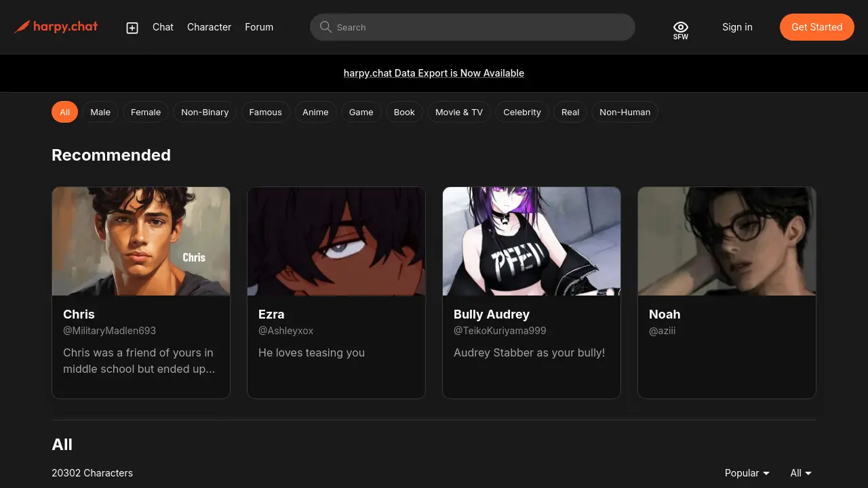Select the Anime category filter
868x488 pixels.
[x=315, y=112]
